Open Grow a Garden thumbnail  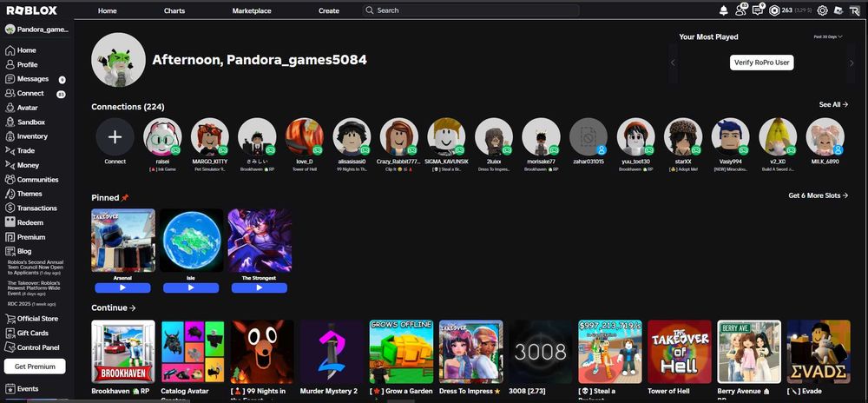point(401,352)
